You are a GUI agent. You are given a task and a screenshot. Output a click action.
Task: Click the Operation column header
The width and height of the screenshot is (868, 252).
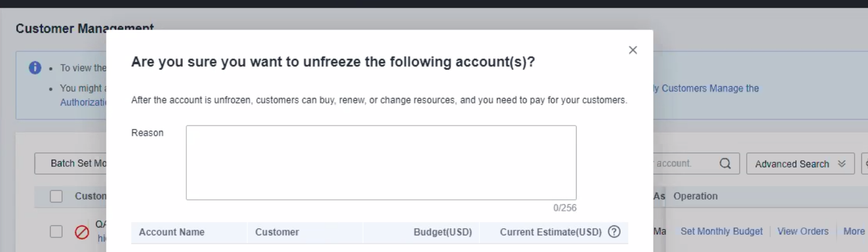[x=695, y=196]
